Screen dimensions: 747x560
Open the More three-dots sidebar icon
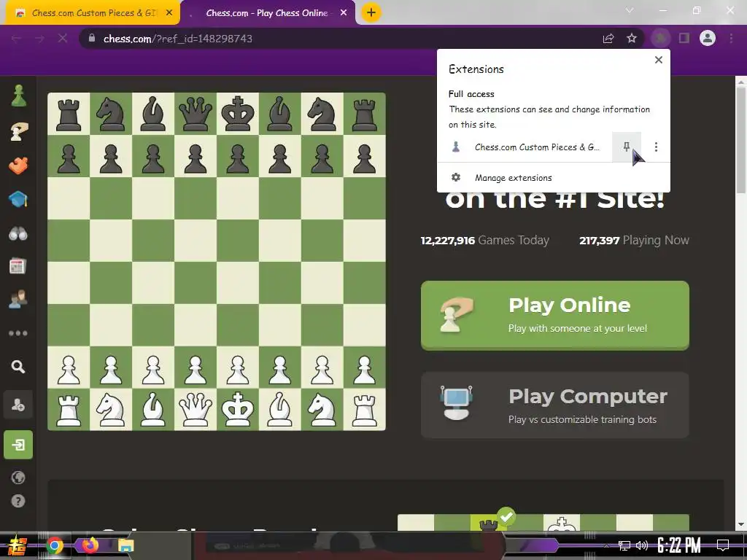[18, 332]
